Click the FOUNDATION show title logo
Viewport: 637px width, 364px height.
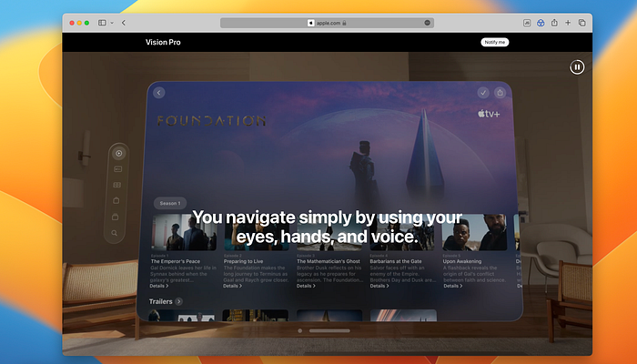(211, 121)
